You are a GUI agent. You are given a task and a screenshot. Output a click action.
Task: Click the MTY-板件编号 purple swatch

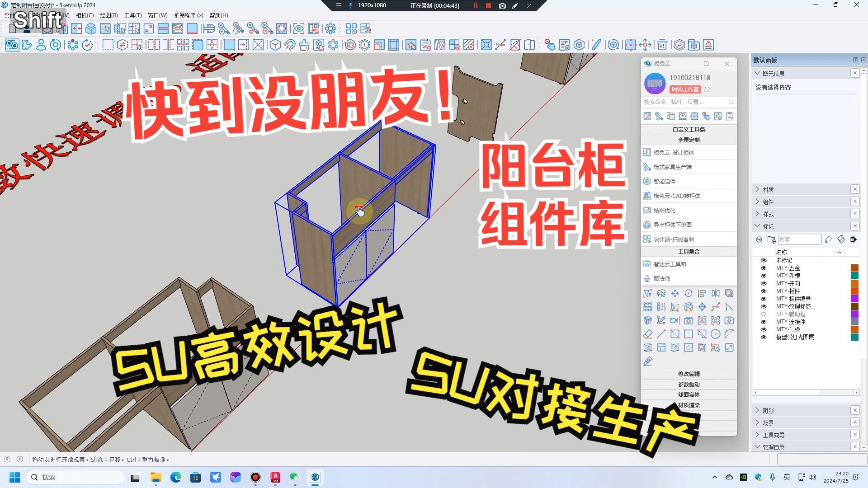point(854,299)
